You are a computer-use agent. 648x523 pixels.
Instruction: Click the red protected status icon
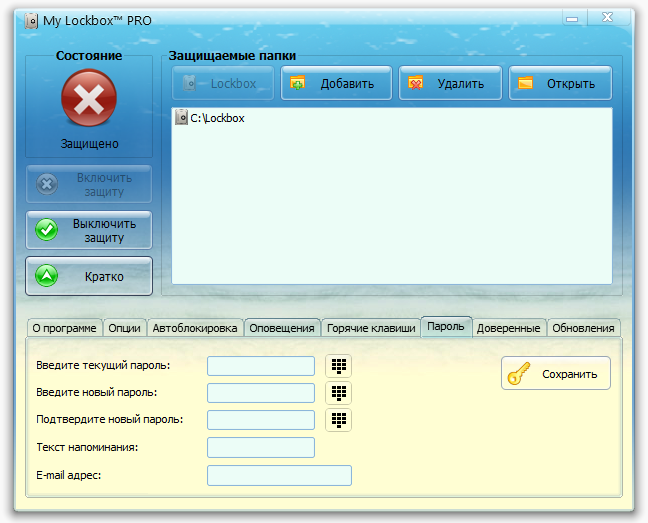[x=89, y=98]
